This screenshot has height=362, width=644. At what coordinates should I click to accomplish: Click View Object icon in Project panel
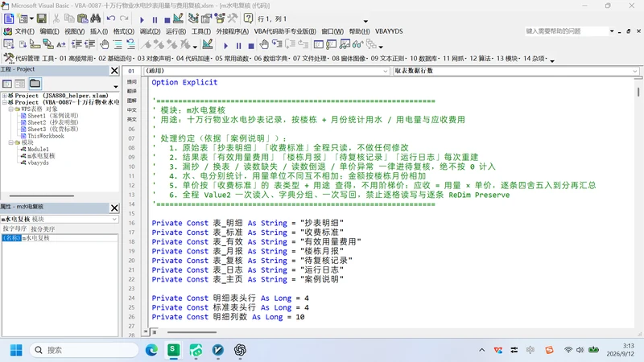20,84
